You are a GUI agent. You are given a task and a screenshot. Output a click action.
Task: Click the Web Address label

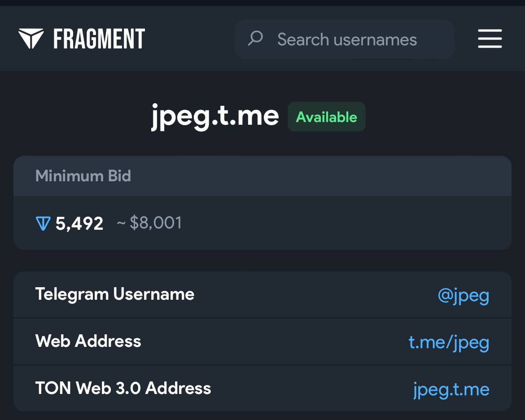click(x=88, y=341)
